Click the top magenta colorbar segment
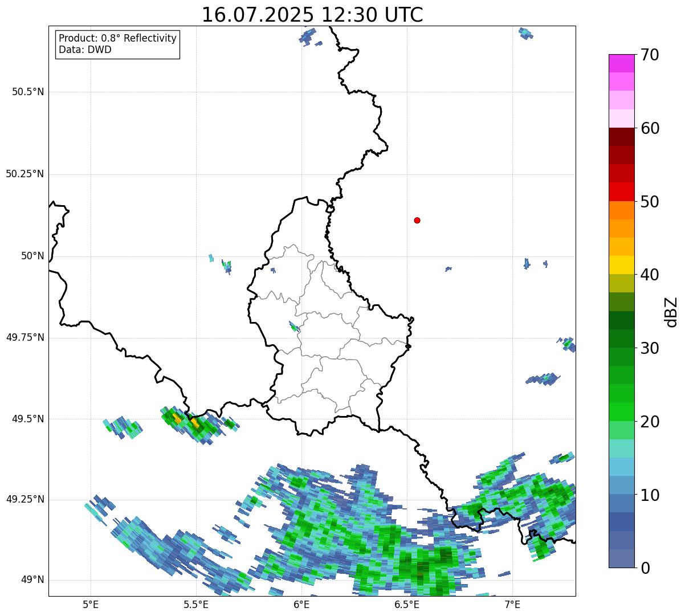 [621, 63]
